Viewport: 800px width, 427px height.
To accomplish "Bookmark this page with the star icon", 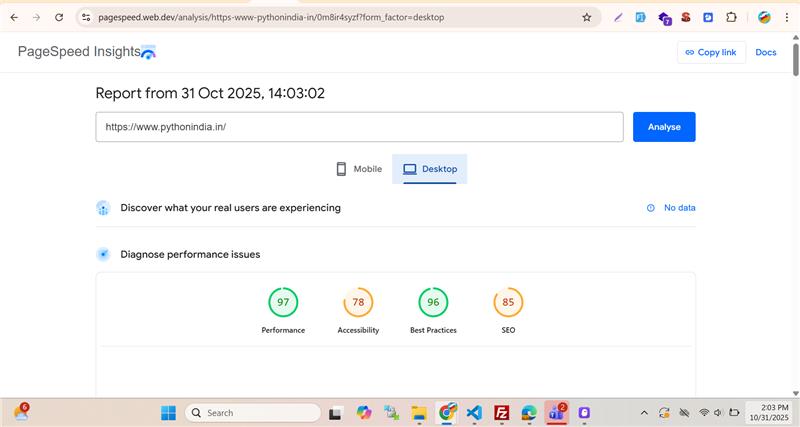I will click(x=586, y=17).
